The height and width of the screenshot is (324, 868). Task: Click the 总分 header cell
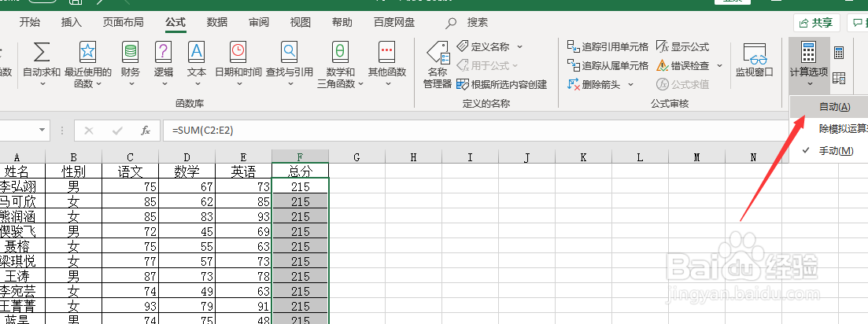tap(301, 171)
